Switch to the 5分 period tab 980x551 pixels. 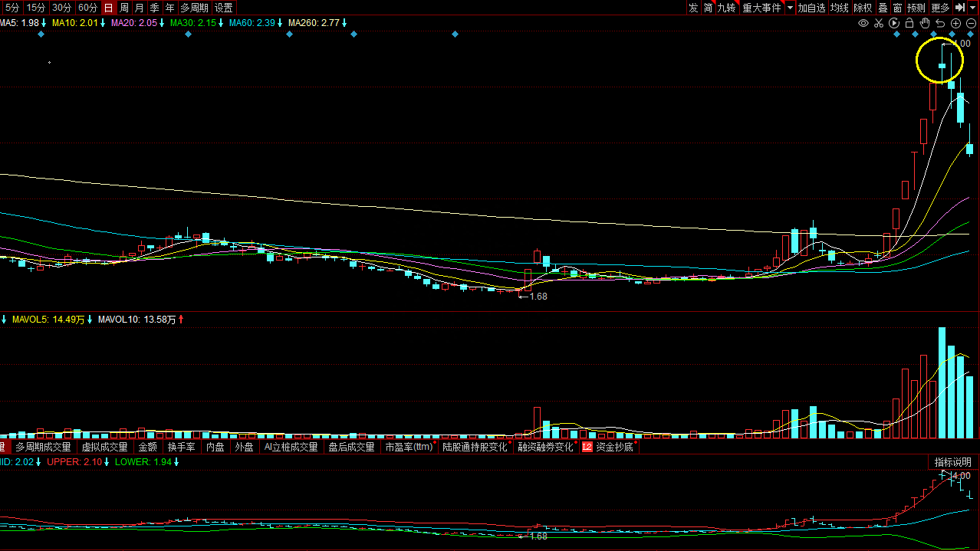click(12, 8)
